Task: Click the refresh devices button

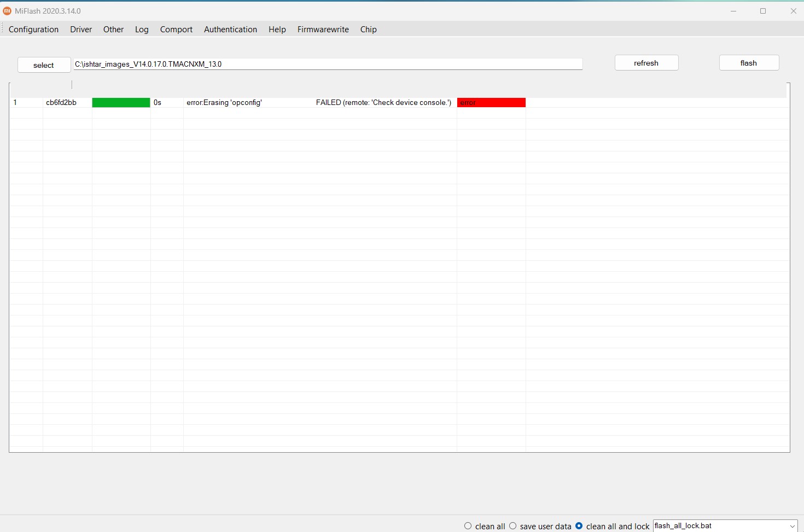Action: point(646,63)
